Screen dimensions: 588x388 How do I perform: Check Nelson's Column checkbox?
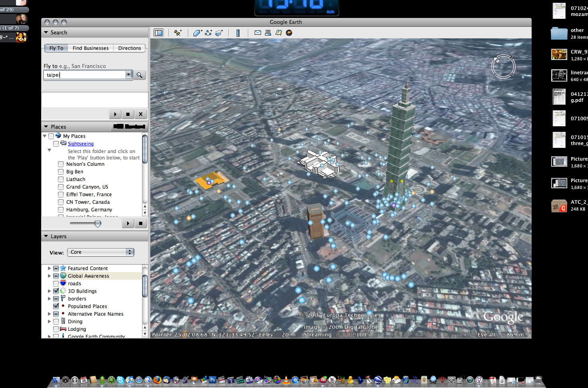point(61,164)
